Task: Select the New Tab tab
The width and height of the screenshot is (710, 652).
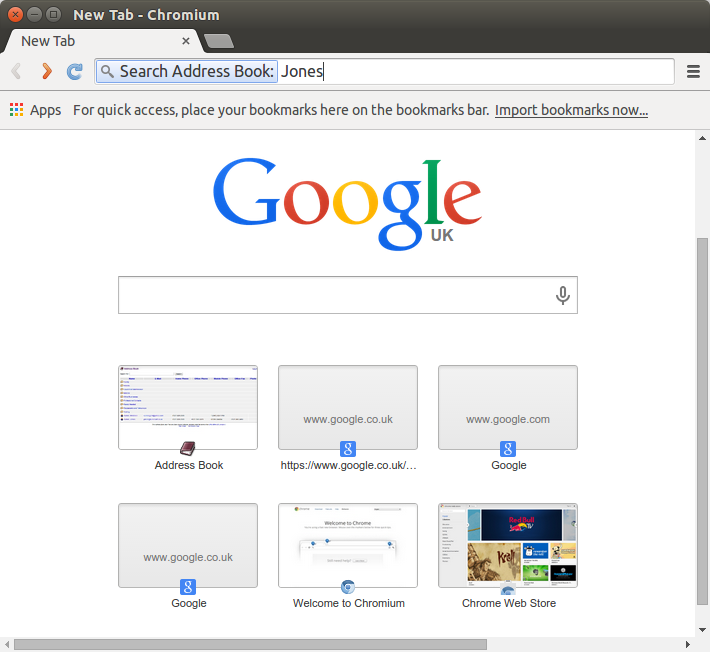Action: 90,41
